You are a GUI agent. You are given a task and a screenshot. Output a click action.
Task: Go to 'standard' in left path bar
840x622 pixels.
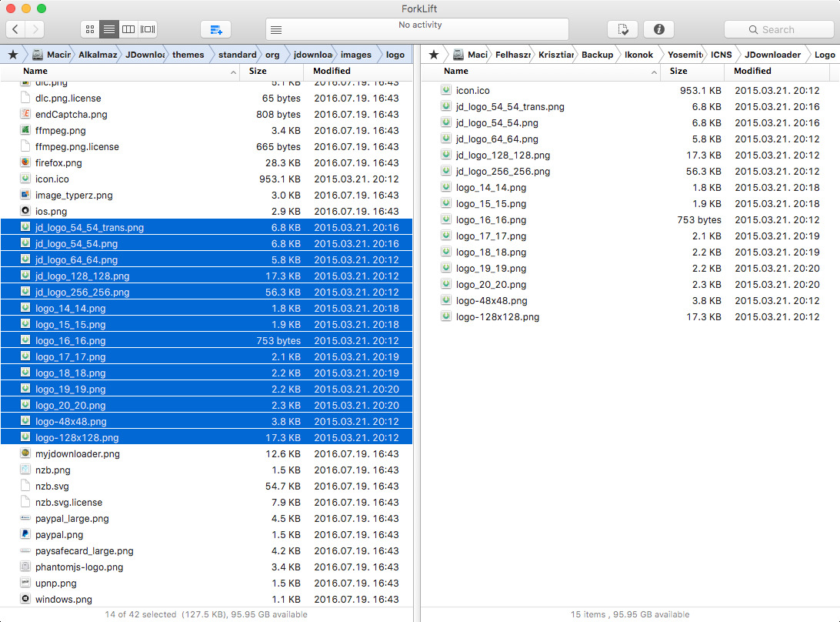click(x=238, y=55)
